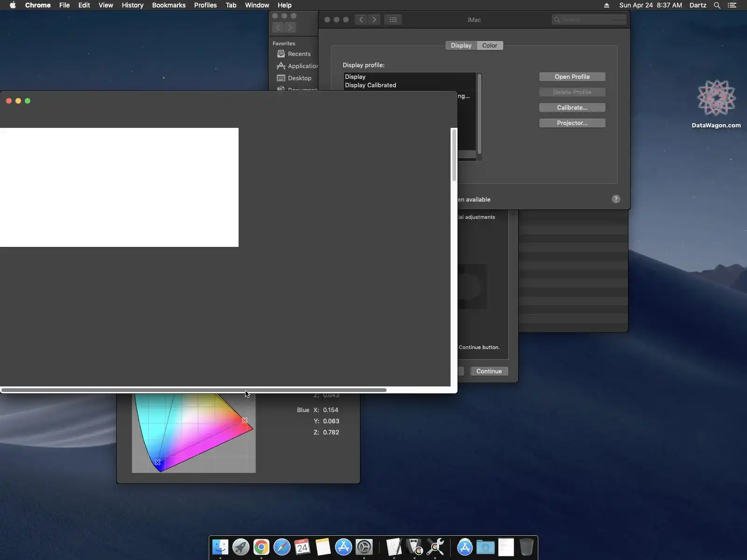The height and width of the screenshot is (560, 747).
Task: Launch Launchpad rocket icon in Dock
Action: click(241, 547)
